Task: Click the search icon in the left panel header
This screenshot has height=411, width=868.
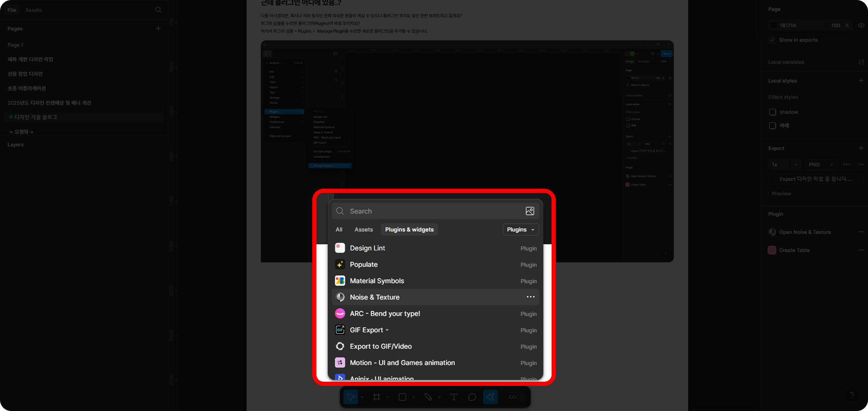Action: click(x=158, y=10)
